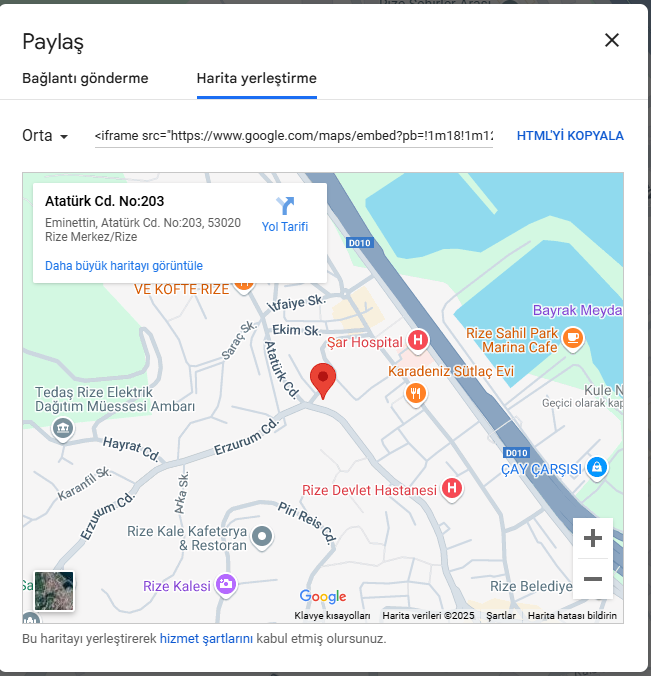Screen dimensions: 651x676
Task: Click D010 shield near ÇAY ÇARŞISI
Action: click(x=516, y=453)
